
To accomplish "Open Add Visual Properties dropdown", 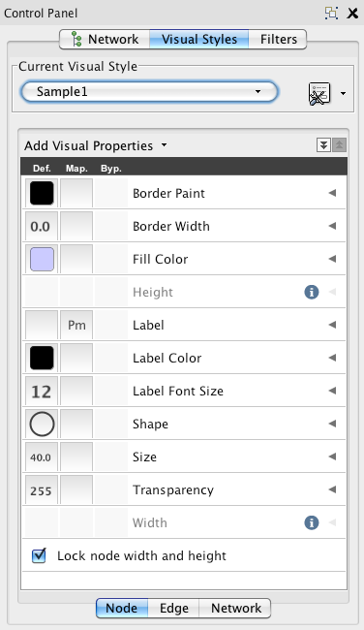I will tap(96, 145).
